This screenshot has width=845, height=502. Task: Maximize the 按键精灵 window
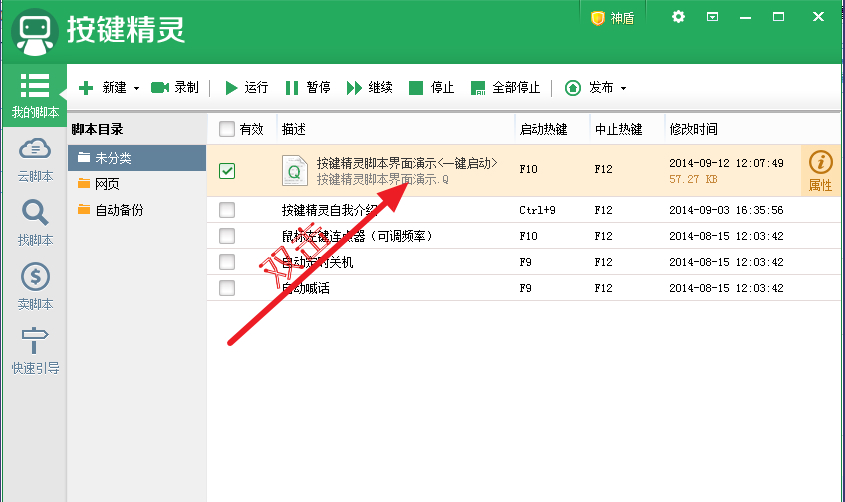(778, 17)
